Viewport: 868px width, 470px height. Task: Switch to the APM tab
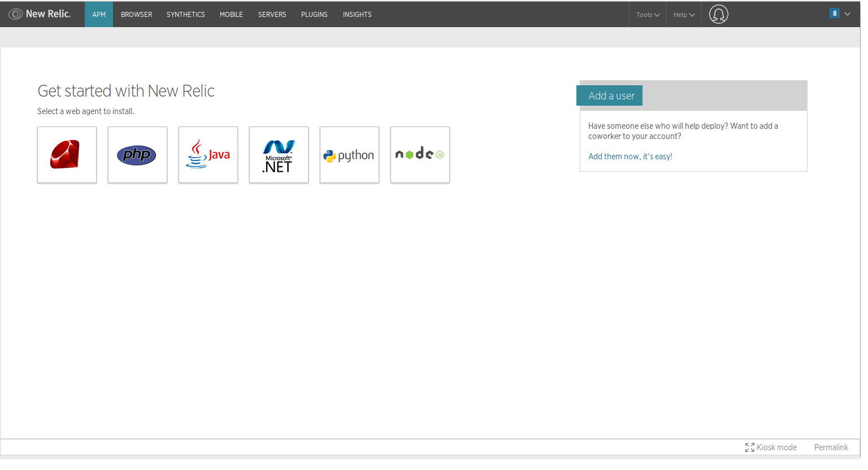tap(99, 15)
